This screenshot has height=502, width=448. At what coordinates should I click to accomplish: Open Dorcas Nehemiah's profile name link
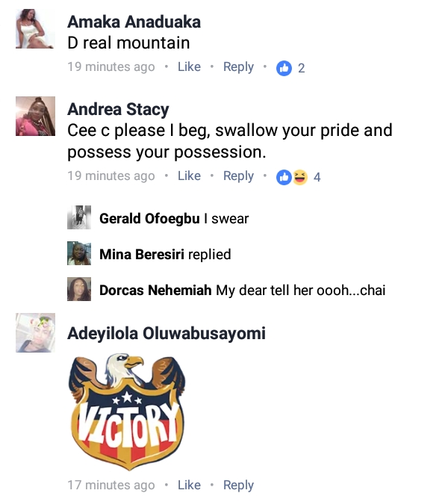click(155, 291)
